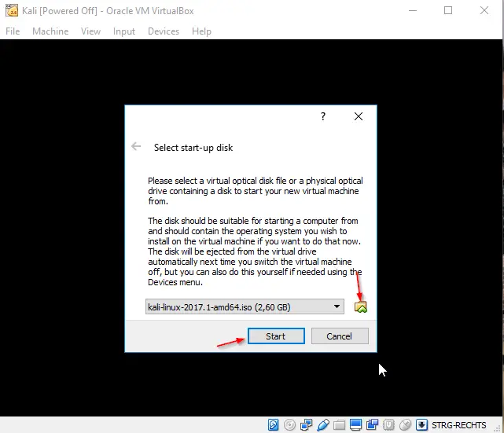Maximize the VirtualBox window
Image resolution: width=504 pixels, height=433 pixels.
click(448, 10)
